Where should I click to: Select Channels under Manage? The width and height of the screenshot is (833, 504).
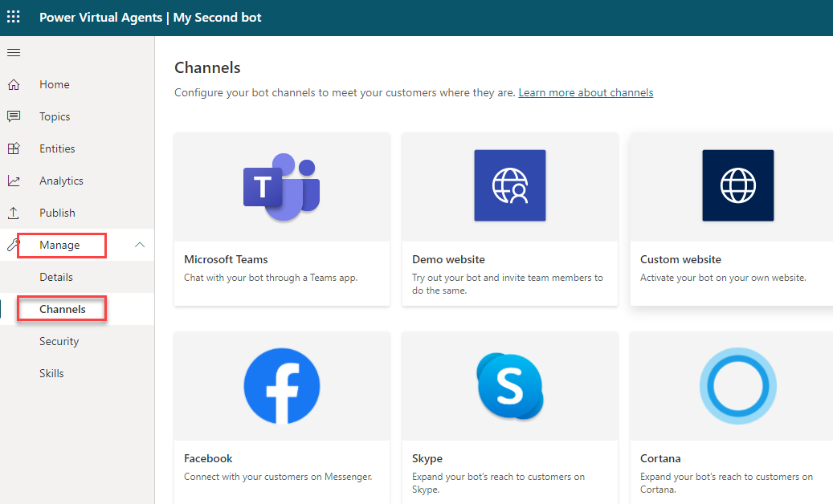pyautogui.click(x=62, y=309)
